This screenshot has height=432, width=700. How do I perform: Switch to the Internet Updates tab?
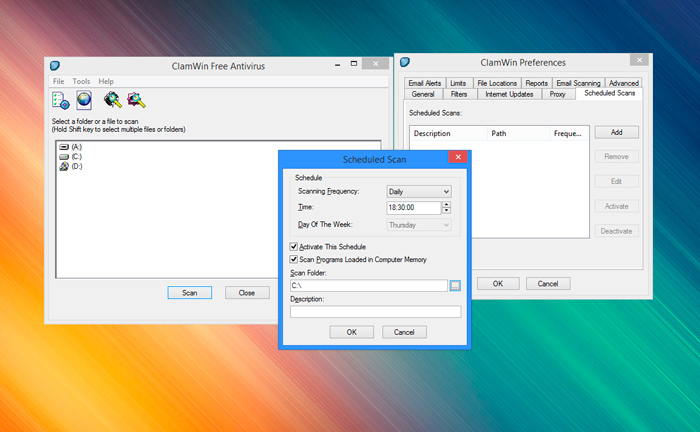tap(509, 94)
